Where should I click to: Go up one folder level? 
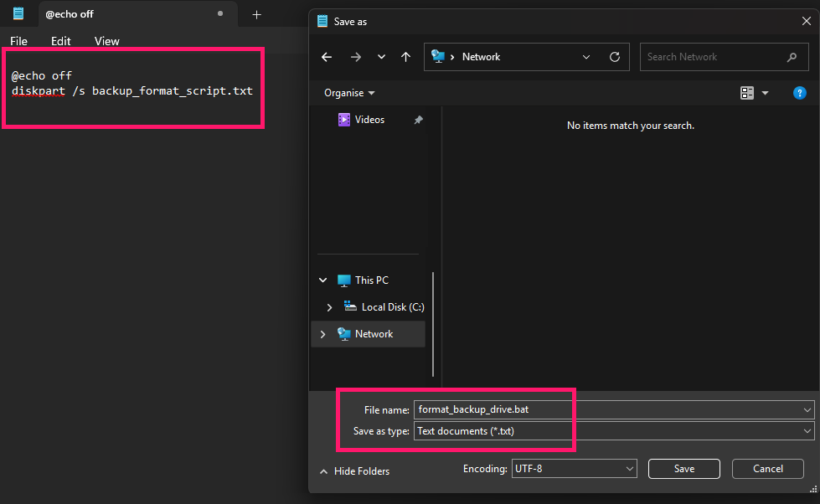[406, 57]
